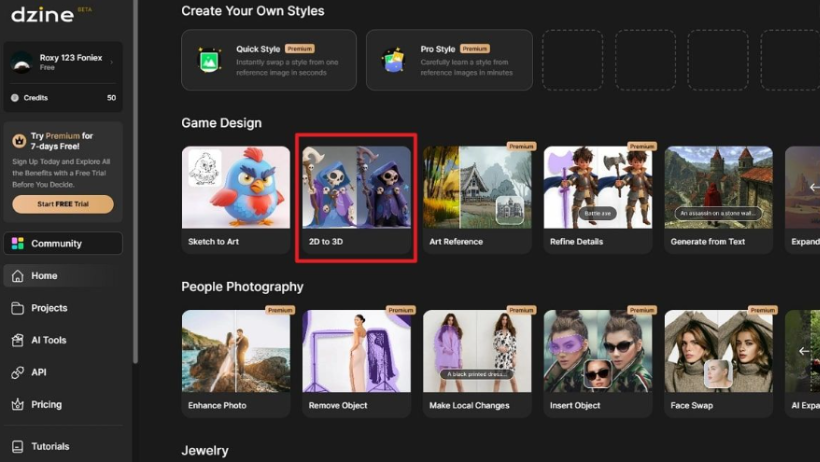Click the AI Tools icon
The height and width of the screenshot is (462, 820).
coord(18,340)
